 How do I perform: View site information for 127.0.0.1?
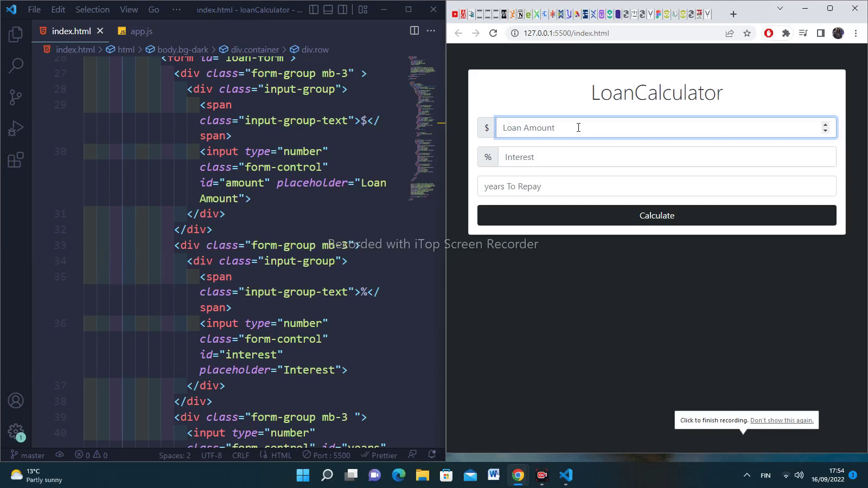(515, 33)
